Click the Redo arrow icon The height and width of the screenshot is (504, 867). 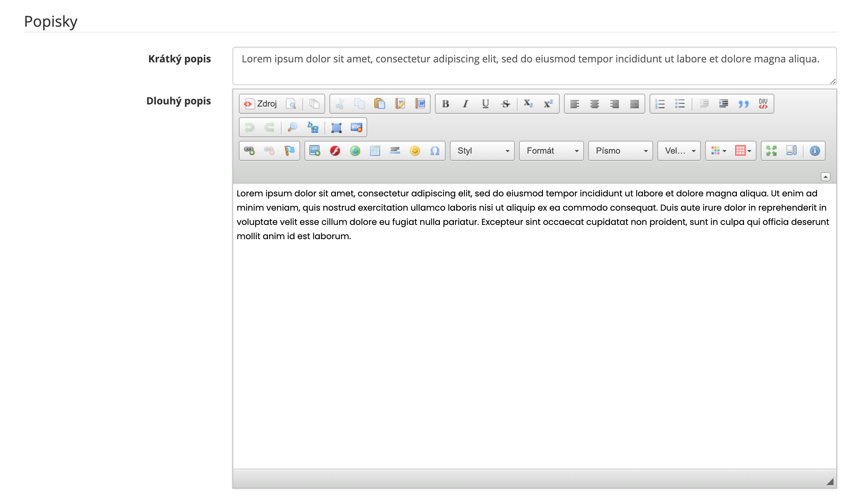tap(270, 127)
